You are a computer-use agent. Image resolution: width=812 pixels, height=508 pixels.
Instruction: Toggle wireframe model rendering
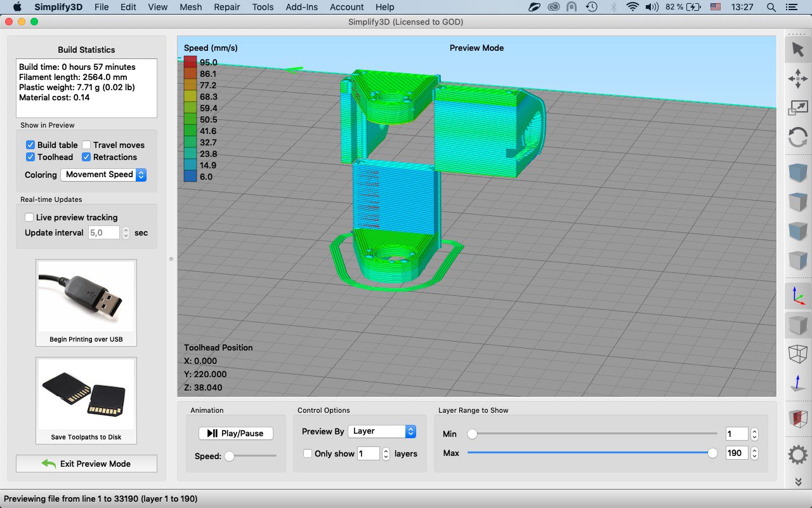(x=797, y=354)
